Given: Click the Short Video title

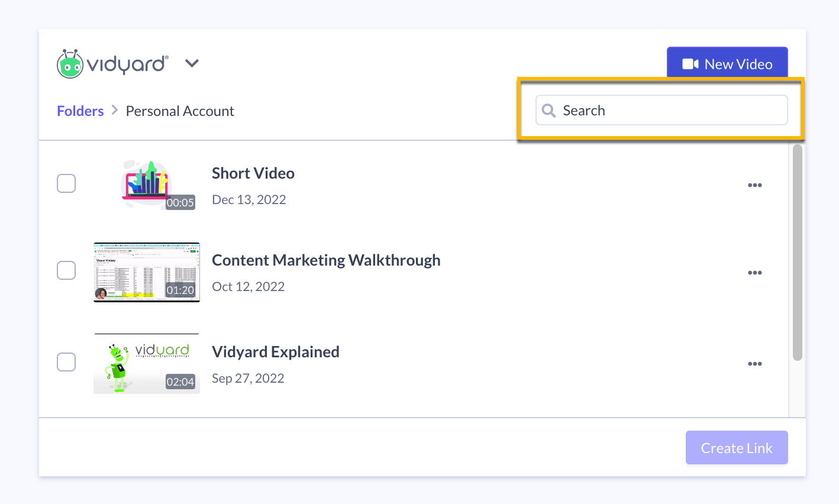Looking at the screenshot, I should [x=253, y=173].
